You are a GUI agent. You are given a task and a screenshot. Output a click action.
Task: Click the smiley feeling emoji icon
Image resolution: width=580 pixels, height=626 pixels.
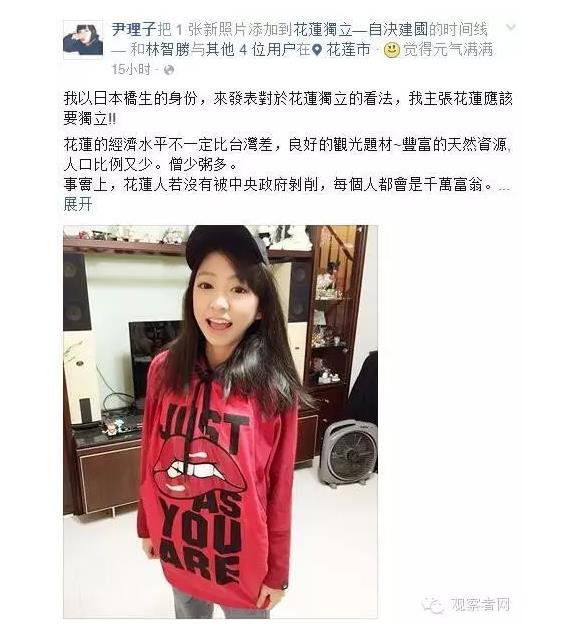coord(392,50)
